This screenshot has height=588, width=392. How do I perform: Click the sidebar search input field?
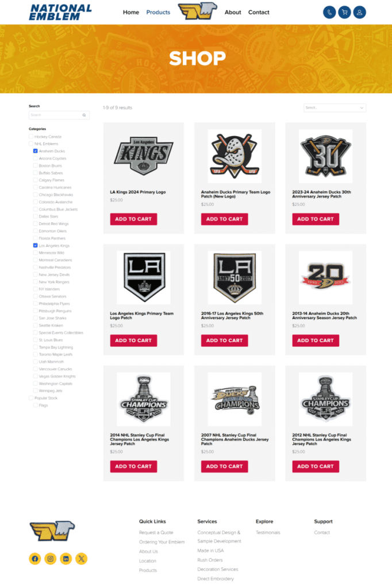(x=55, y=115)
